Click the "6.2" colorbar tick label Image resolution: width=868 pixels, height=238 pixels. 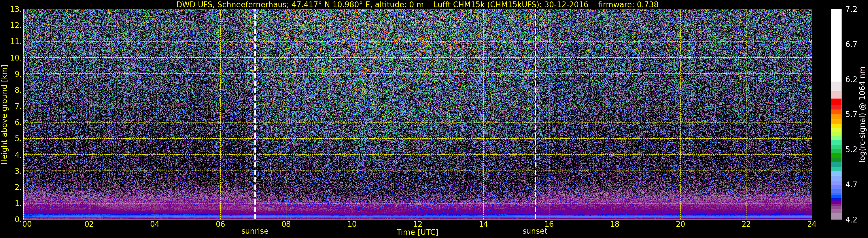(x=851, y=80)
